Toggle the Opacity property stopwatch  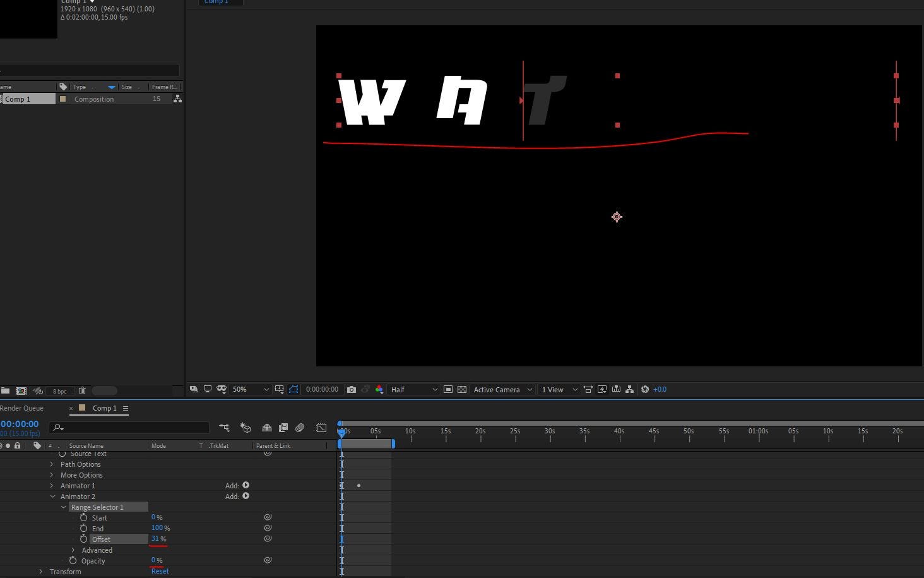coord(73,560)
